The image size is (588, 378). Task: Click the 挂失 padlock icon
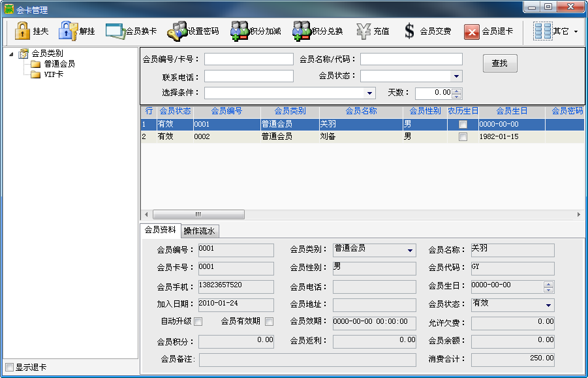click(x=22, y=31)
